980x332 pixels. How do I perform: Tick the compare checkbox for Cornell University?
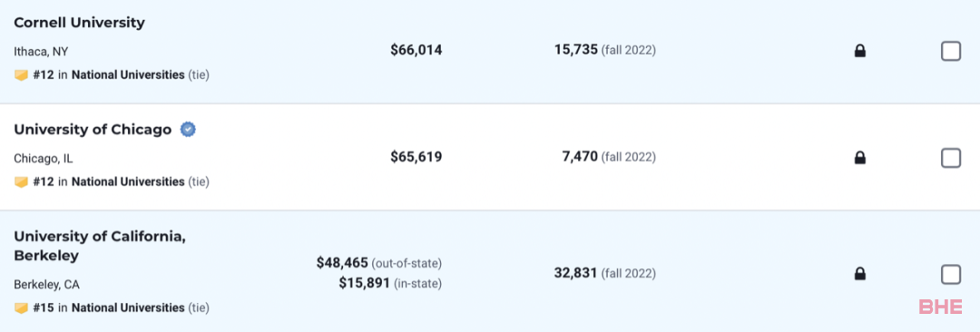(951, 51)
